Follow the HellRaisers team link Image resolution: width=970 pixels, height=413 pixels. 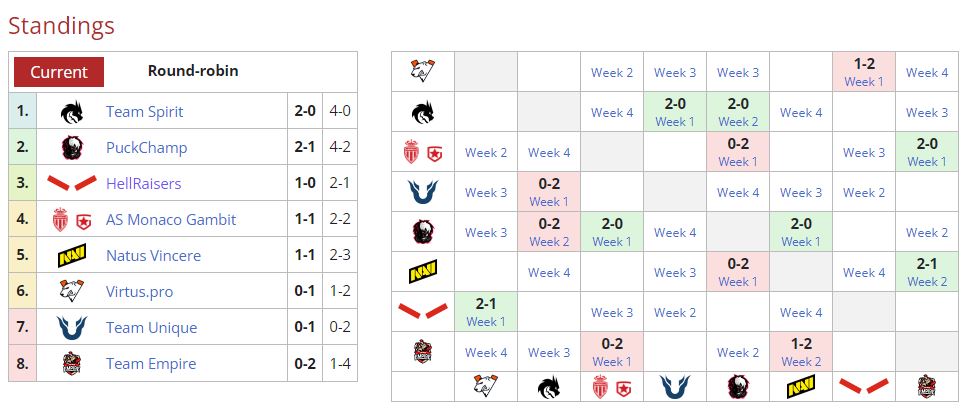[144, 184]
